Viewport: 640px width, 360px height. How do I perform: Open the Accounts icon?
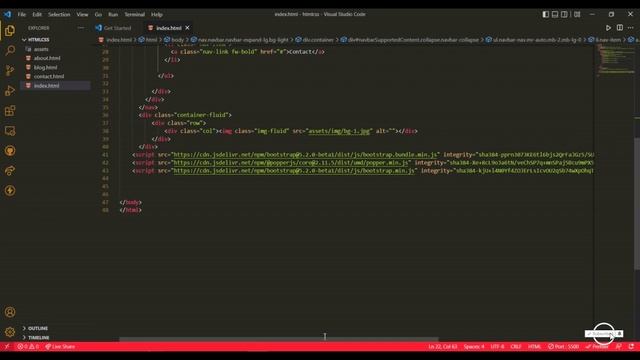10,312
